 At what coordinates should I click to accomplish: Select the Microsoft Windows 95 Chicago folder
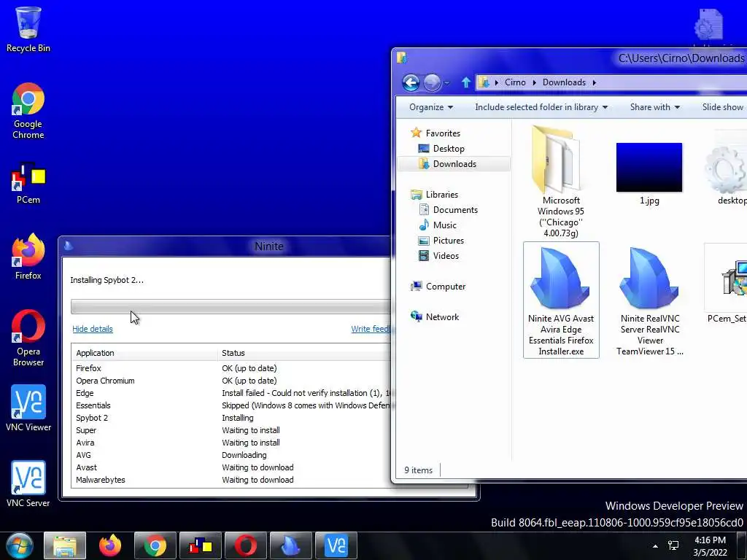pyautogui.click(x=561, y=181)
